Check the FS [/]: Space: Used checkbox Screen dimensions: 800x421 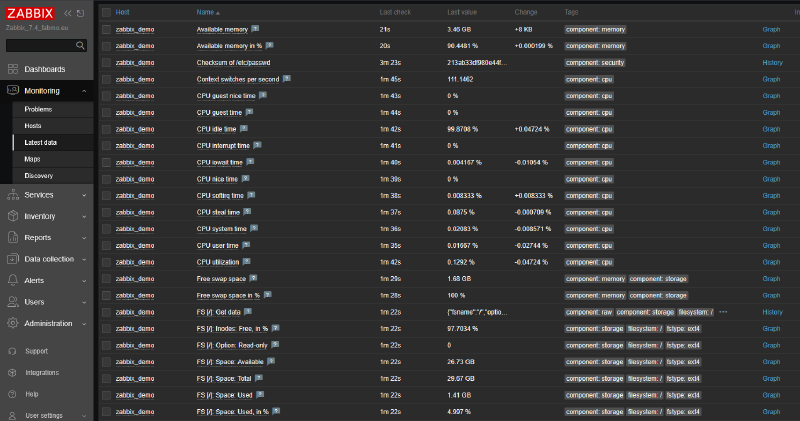pyautogui.click(x=106, y=395)
